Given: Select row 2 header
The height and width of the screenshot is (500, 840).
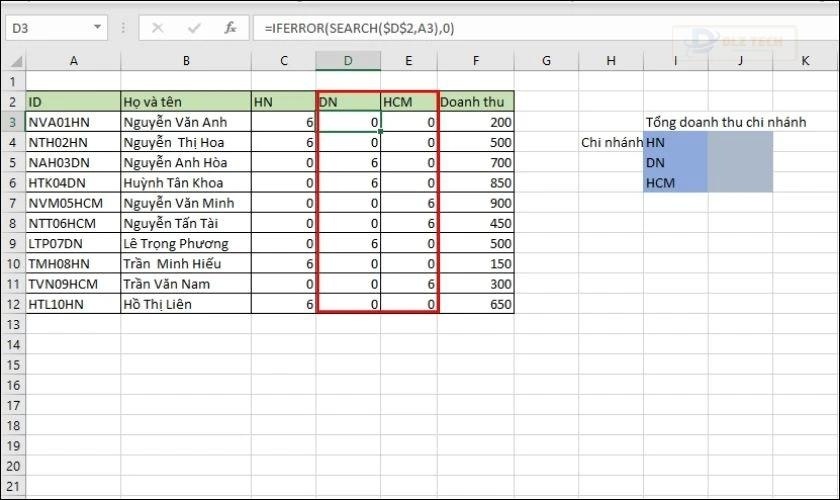Looking at the screenshot, I should click(13, 102).
